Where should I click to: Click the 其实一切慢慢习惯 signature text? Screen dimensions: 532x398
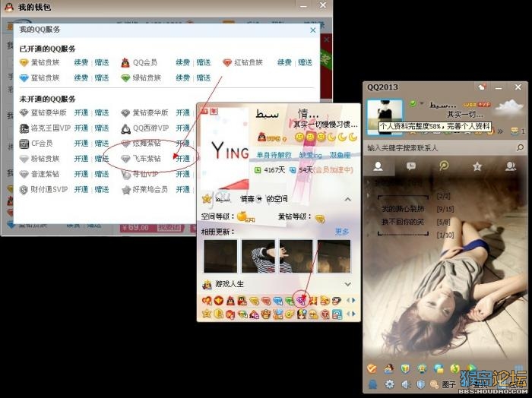(x=325, y=125)
